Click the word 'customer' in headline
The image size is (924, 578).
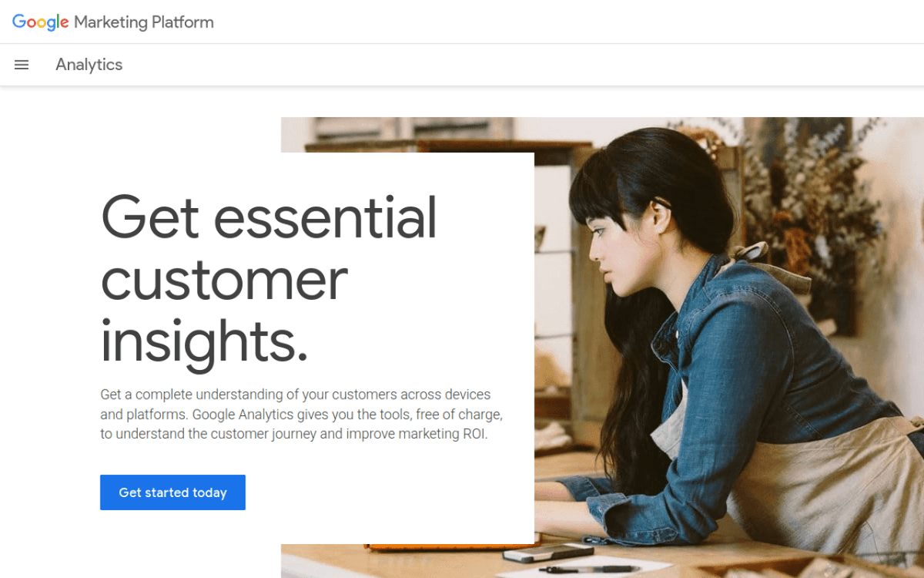[224, 281]
